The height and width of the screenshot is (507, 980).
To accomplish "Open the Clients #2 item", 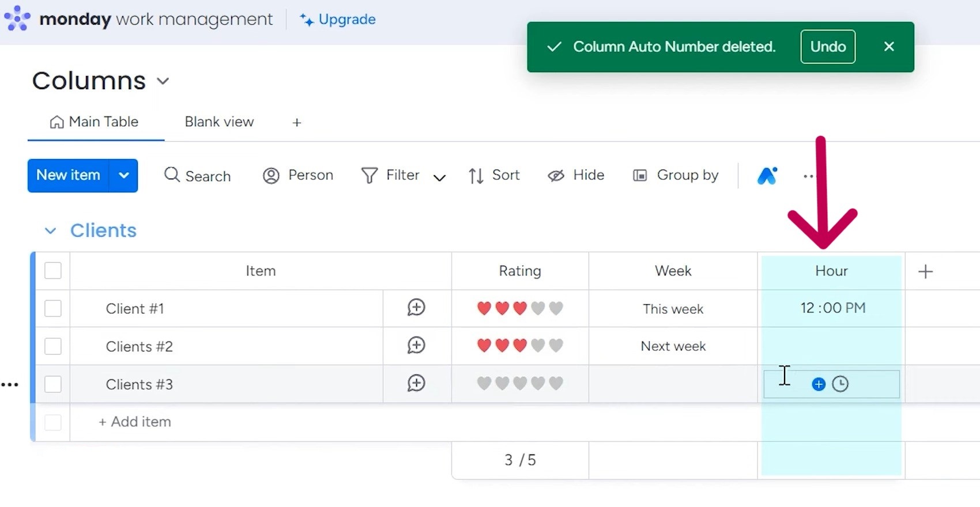I will [x=139, y=347].
